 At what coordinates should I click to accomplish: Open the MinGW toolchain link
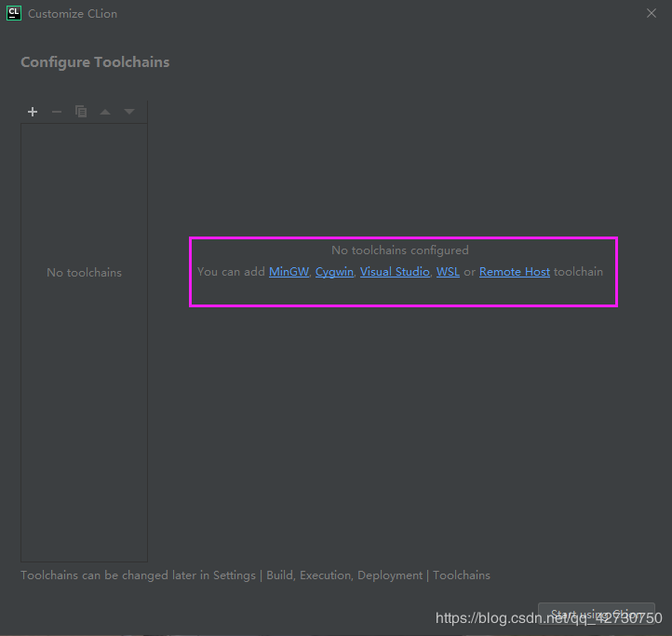tap(289, 272)
